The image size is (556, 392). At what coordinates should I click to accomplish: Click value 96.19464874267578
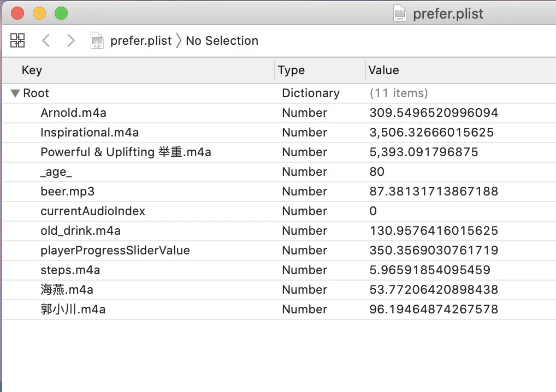pyautogui.click(x=434, y=310)
